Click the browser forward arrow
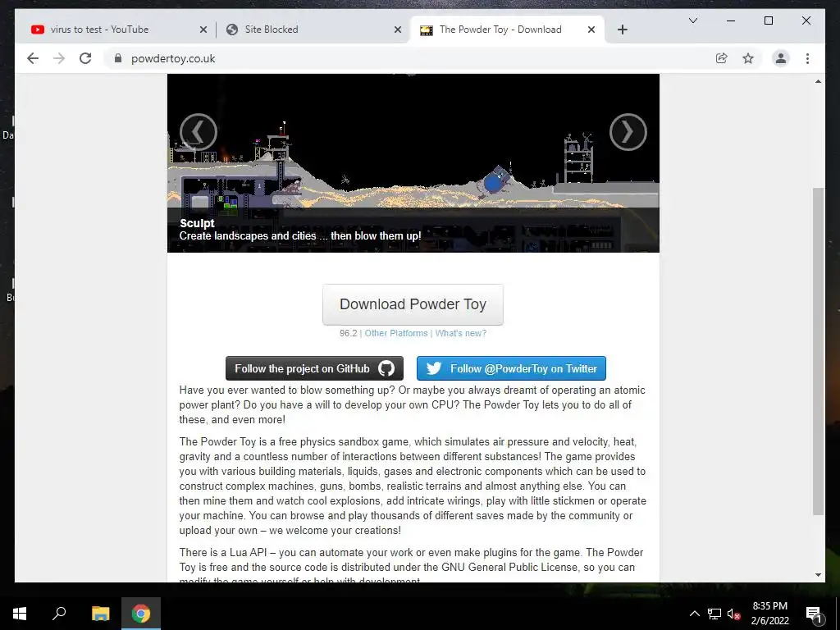 pos(59,58)
